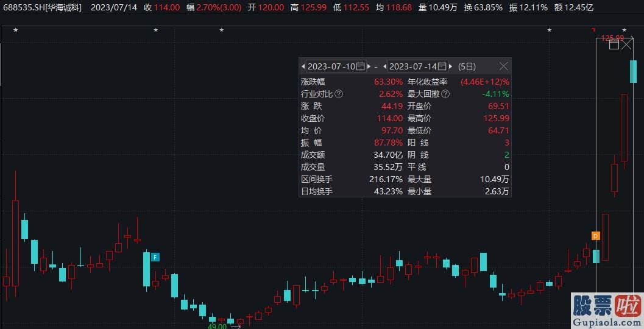Click the panel 最低价 value 64.71
Image resolution: width=644 pixels, height=329 pixels.
pyautogui.click(x=499, y=130)
